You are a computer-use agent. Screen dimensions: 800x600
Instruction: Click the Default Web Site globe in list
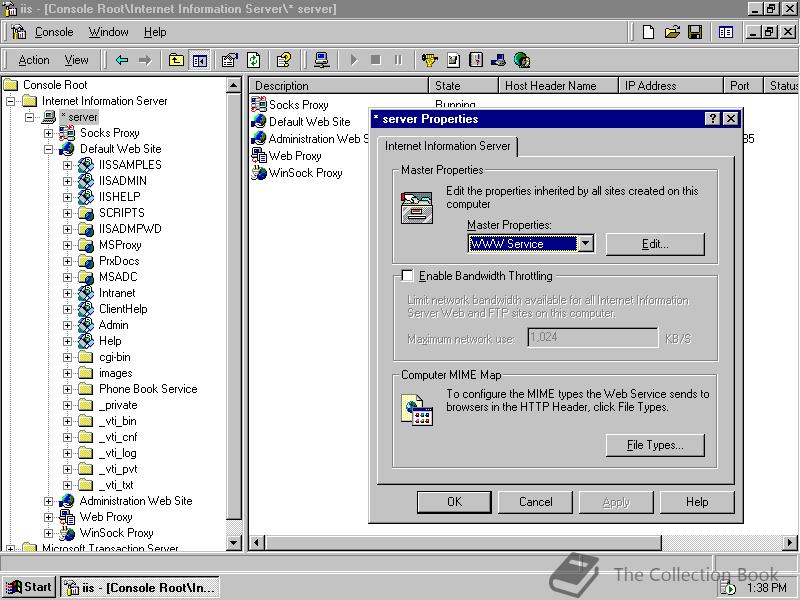pos(259,121)
